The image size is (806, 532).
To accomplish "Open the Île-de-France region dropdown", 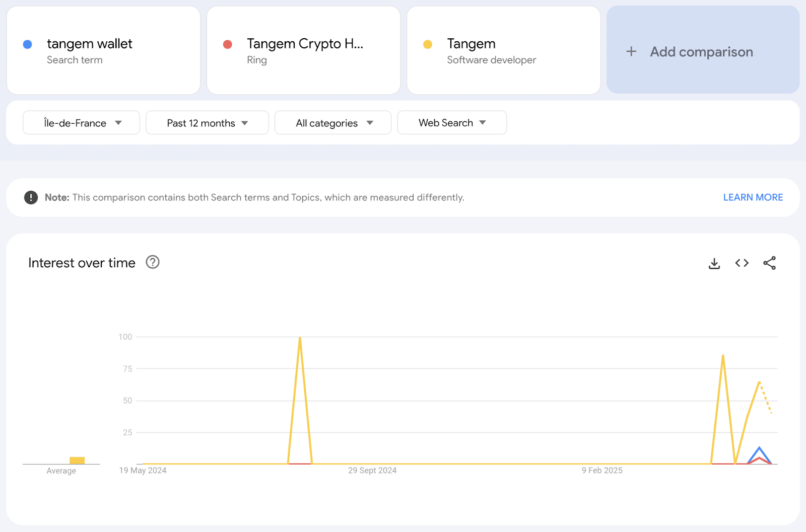I will (x=81, y=123).
